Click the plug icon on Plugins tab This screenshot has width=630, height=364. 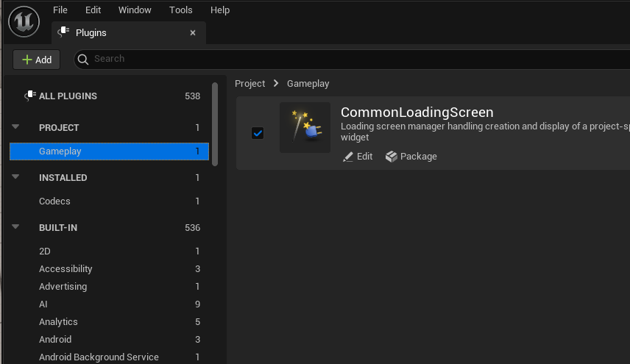point(63,32)
